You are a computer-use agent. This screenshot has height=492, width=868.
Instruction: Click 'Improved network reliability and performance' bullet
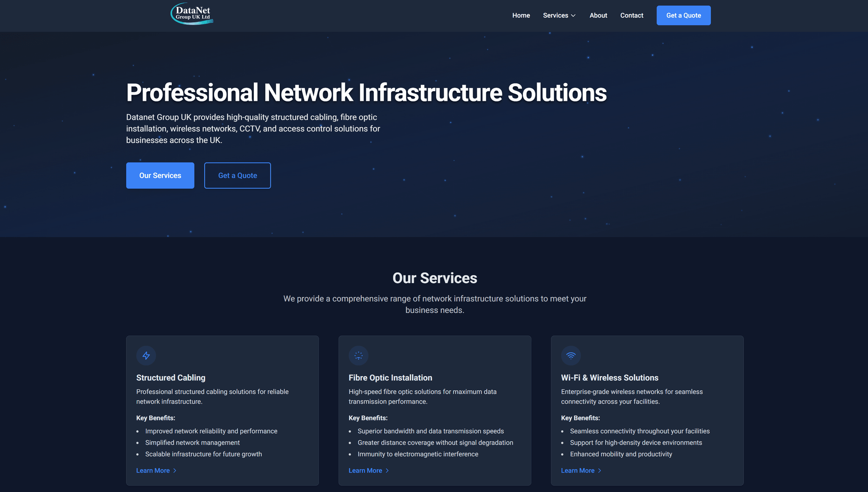pyautogui.click(x=211, y=431)
